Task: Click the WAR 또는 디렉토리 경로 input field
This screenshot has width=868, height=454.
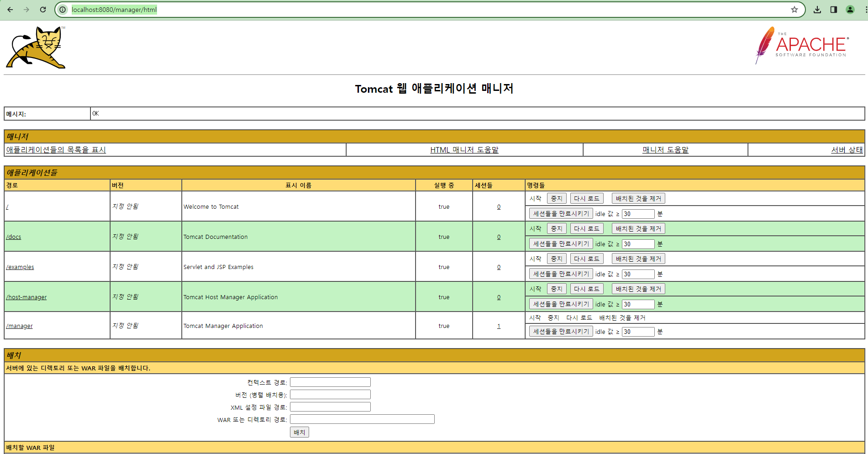Action: click(x=362, y=419)
